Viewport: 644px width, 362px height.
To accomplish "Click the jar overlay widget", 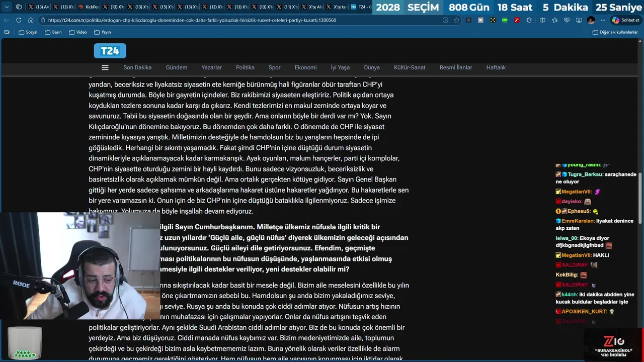I will pos(25,343).
